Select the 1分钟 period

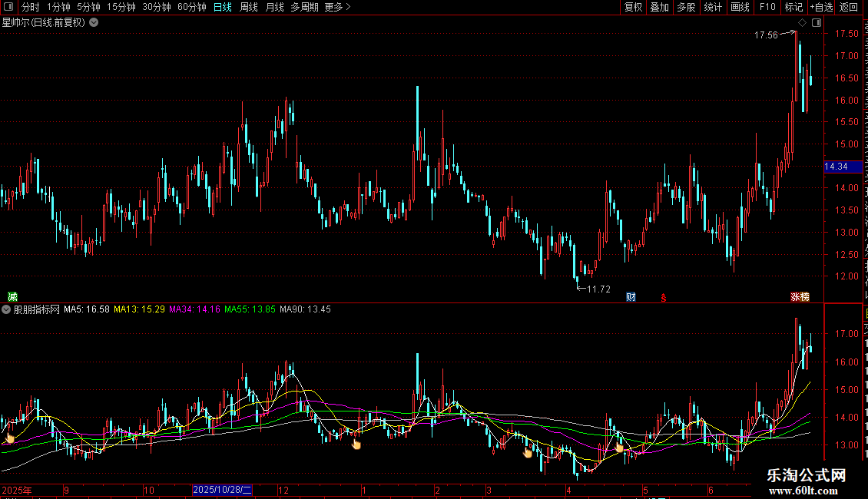(x=58, y=7)
